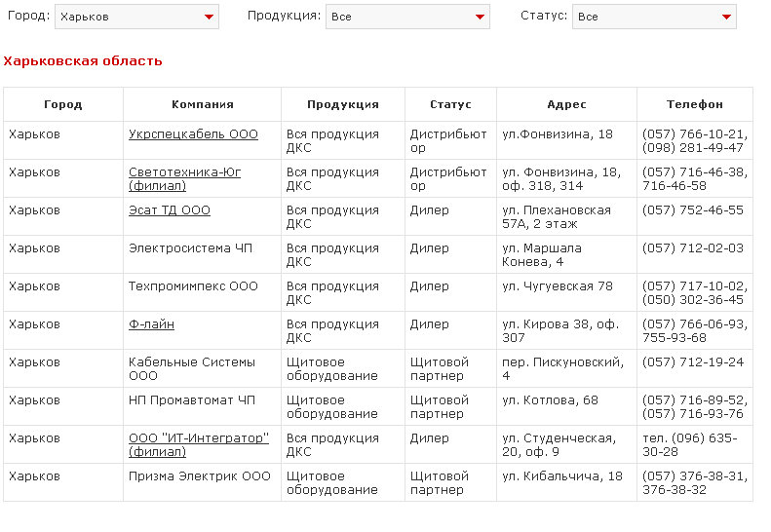
Task: Click the Адрес column header
Action: 566,104
